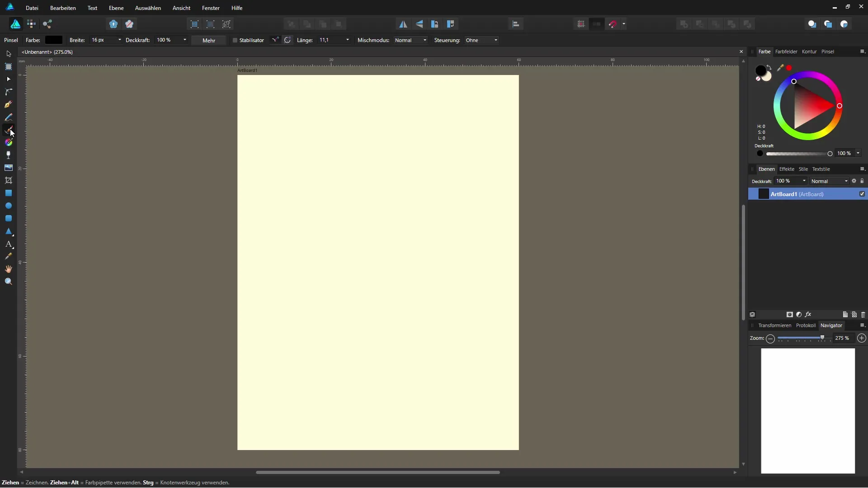Open Breite width dropdown

point(119,40)
